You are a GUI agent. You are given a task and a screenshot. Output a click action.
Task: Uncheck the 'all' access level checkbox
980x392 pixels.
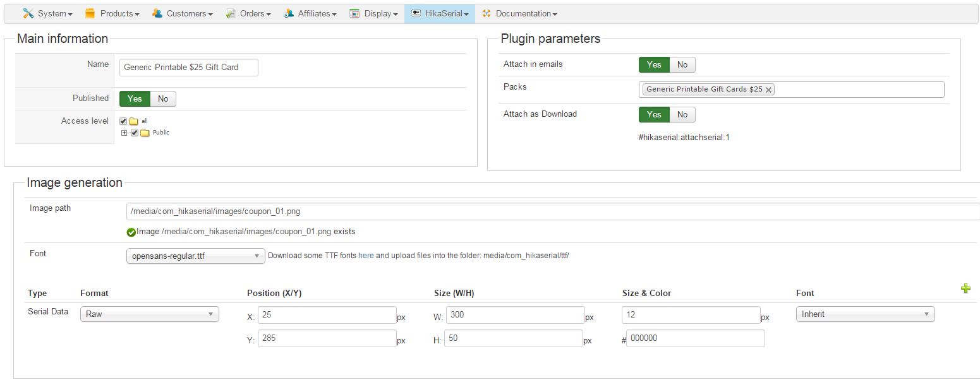click(123, 121)
